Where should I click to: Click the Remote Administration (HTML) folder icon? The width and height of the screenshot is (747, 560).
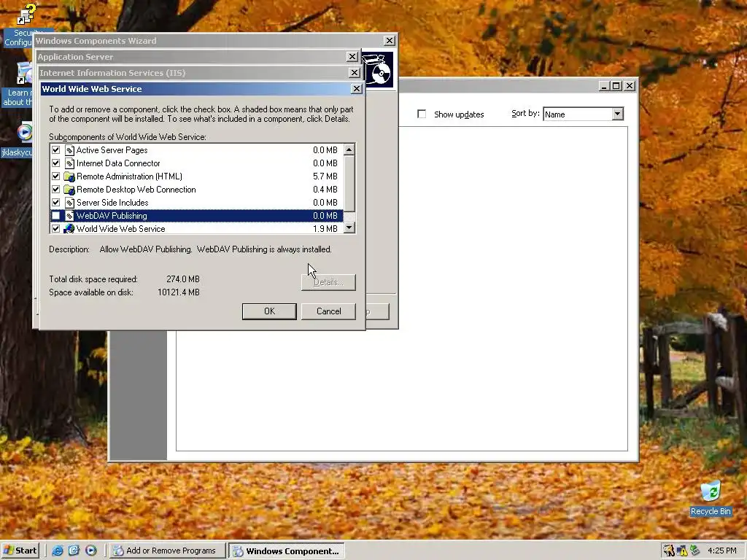coord(69,176)
